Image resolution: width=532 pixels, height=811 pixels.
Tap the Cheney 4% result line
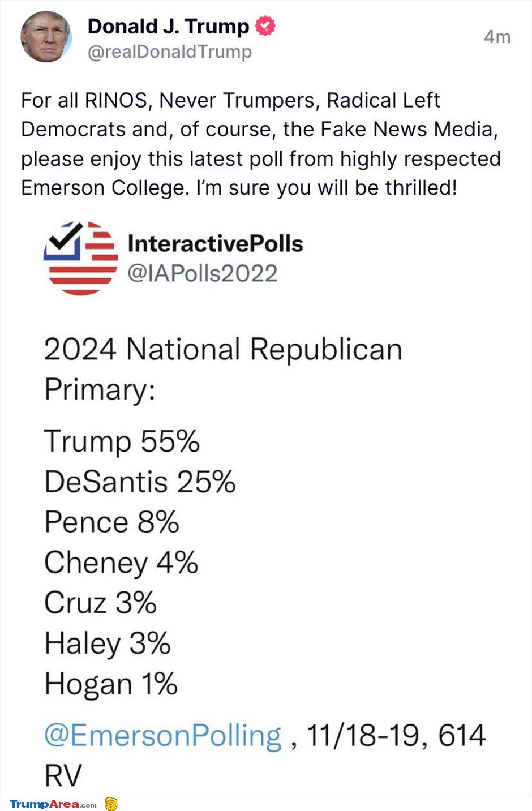[121, 563]
